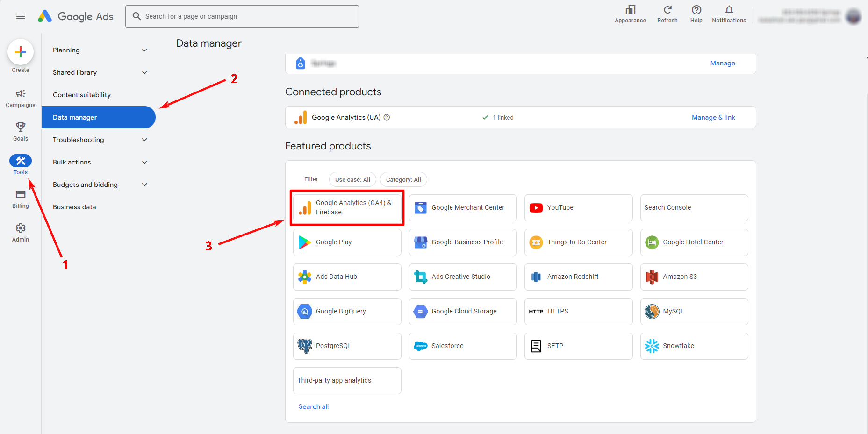Image resolution: width=868 pixels, height=434 pixels.
Task: Select the Search Console card
Action: pyautogui.click(x=694, y=208)
